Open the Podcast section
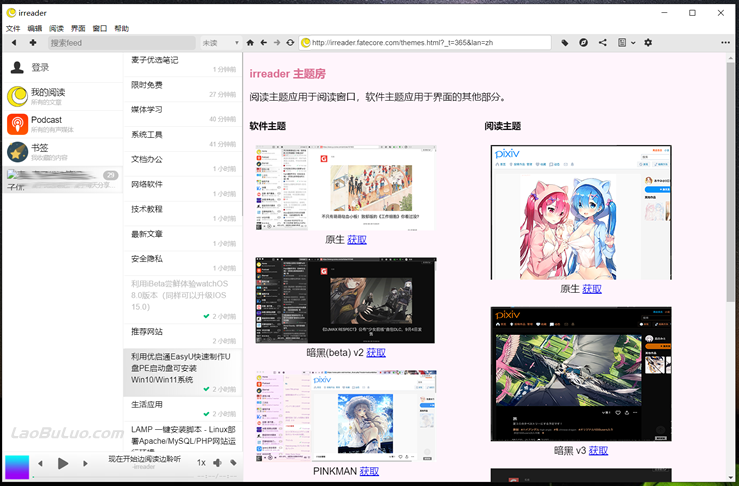739x486 pixels. 62,124
